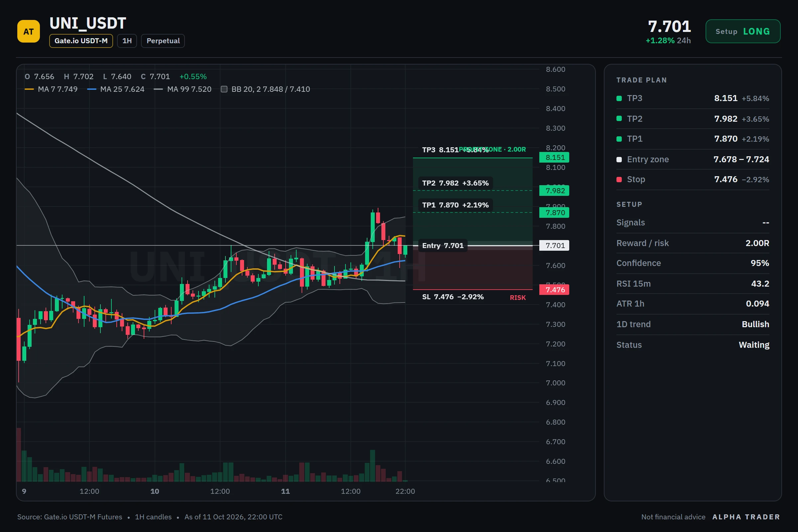Select the 7.982 price tag on axis
This screenshot has height=532, width=798.
(554, 191)
